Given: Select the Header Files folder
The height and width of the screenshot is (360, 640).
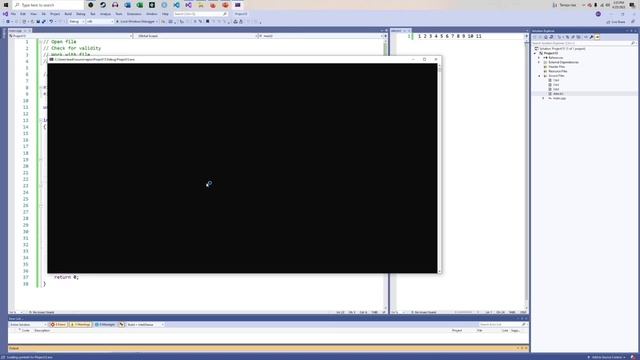Looking at the screenshot, I should tap(557, 67).
